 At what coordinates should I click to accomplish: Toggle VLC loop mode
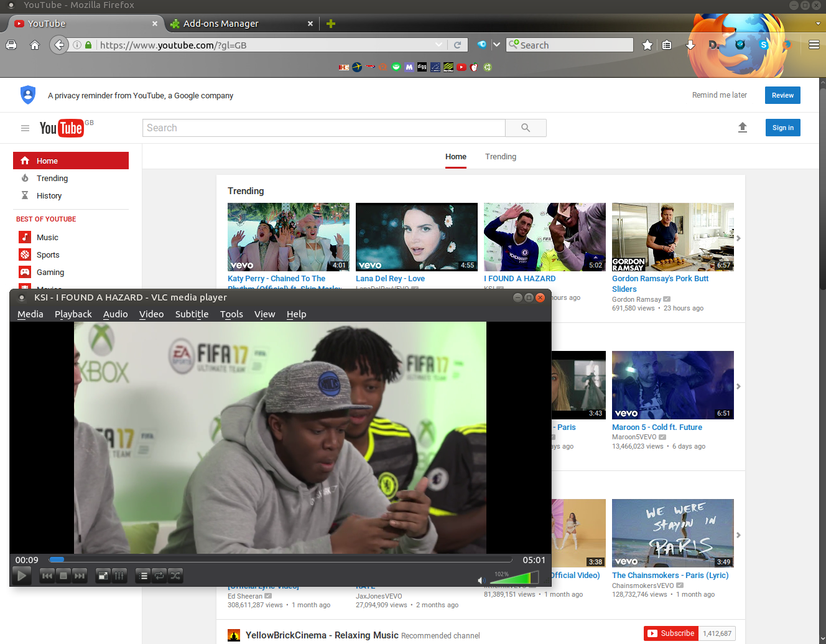159,576
